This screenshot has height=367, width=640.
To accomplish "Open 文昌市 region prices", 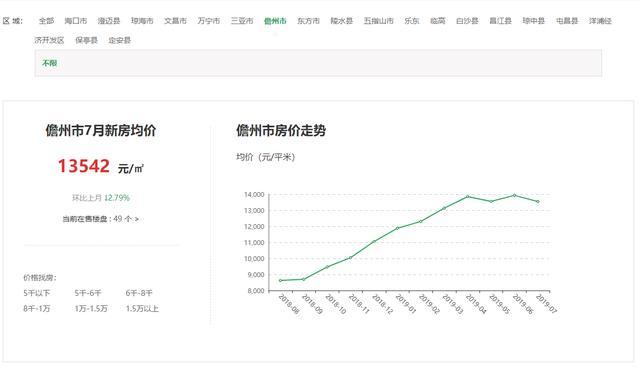I will pyautogui.click(x=176, y=21).
